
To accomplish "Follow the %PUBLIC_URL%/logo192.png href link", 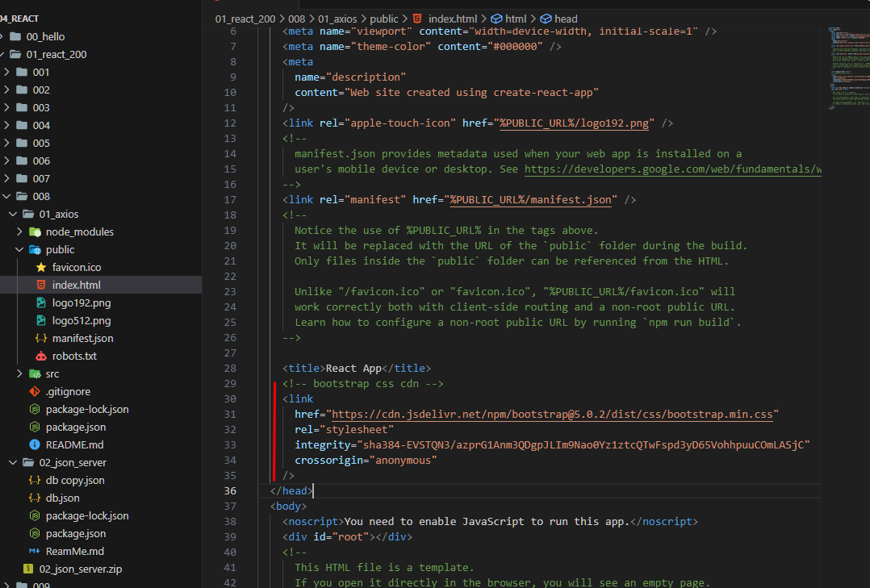I will pyautogui.click(x=574, y=123).
